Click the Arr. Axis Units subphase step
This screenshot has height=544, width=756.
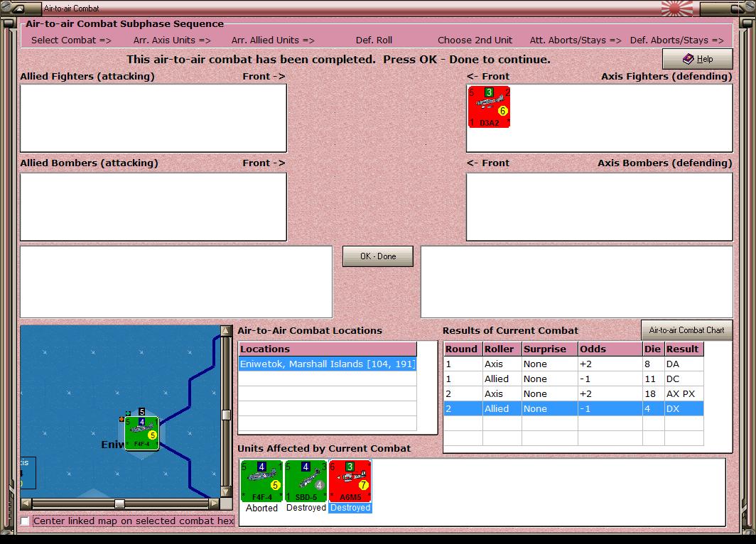[x=172, y=40]
